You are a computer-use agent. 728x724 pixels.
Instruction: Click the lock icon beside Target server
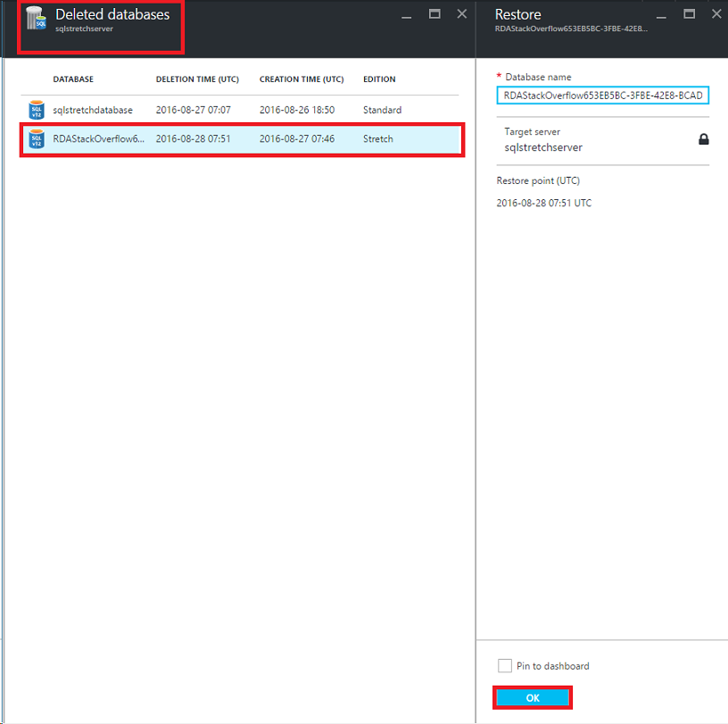(x=703, y=139)
